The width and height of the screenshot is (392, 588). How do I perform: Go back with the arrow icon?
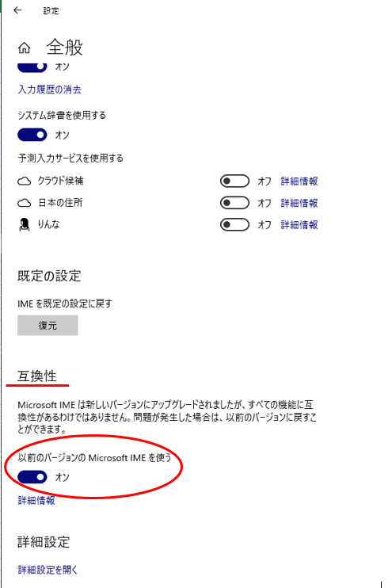[x=17, y=10]
